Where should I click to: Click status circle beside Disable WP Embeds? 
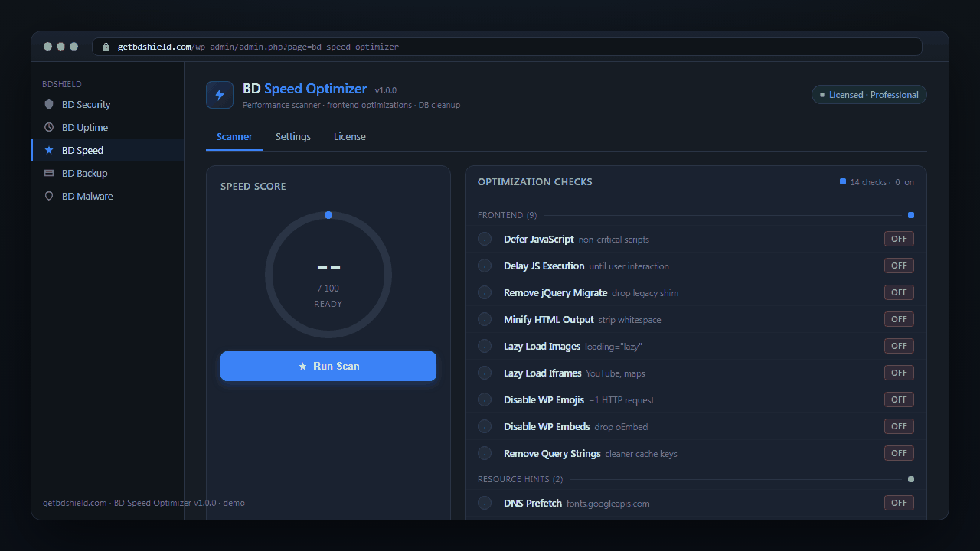point(485,426)
